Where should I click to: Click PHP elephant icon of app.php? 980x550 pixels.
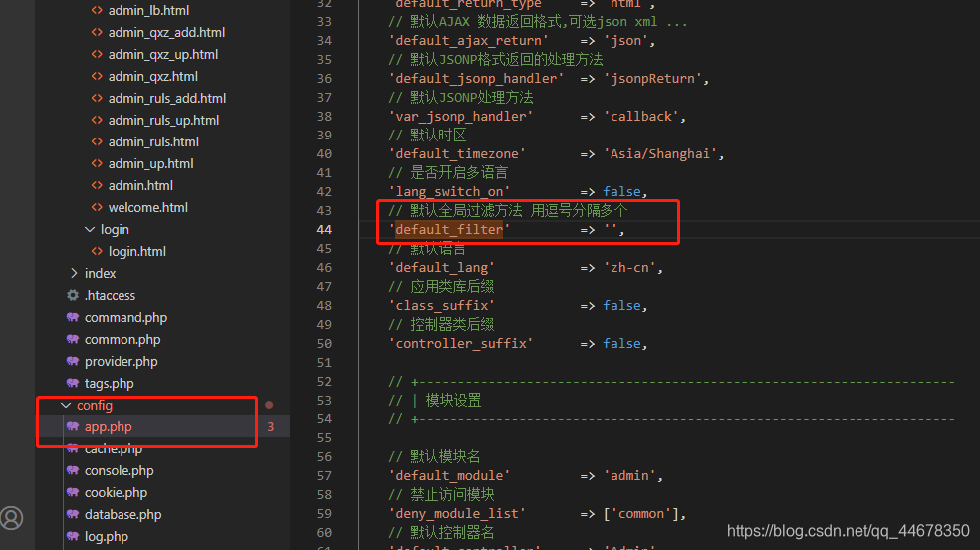(x=73, y=426)
